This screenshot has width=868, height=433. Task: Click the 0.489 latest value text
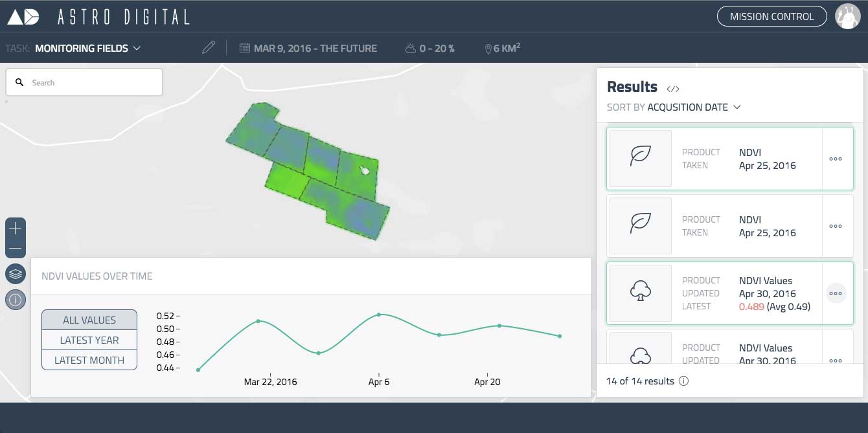pos(751,306)
